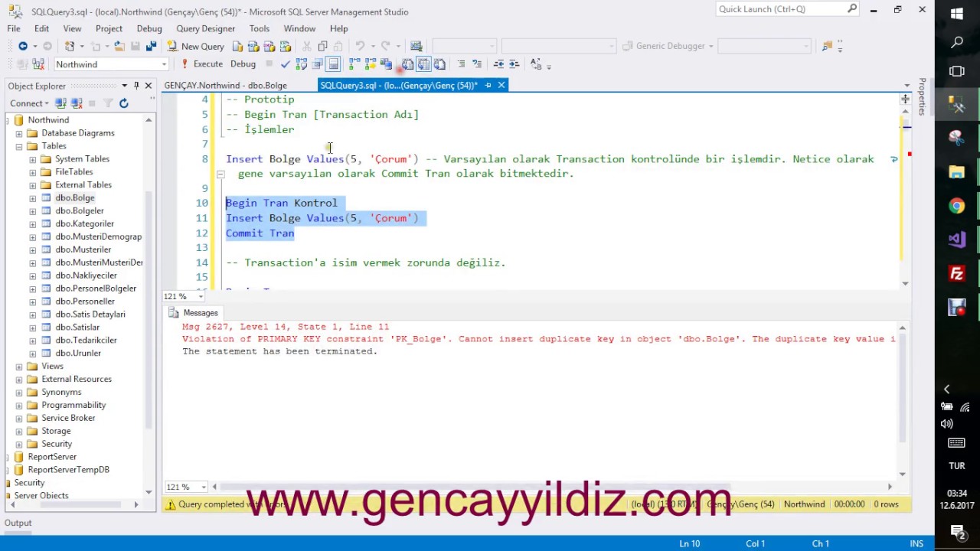Viewport: 980px width, 551px height.
Task: Collapse the Tables folder node
Action: tap(19, 145)
